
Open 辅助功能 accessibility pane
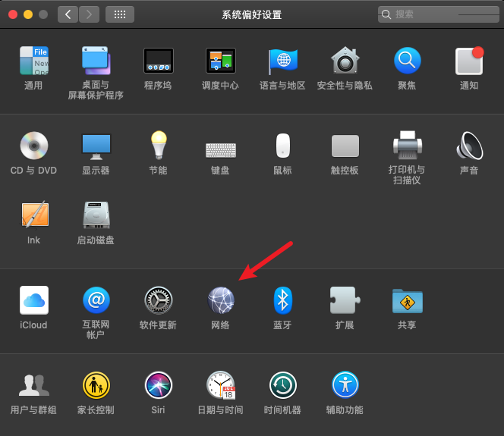tap(345, 385)
